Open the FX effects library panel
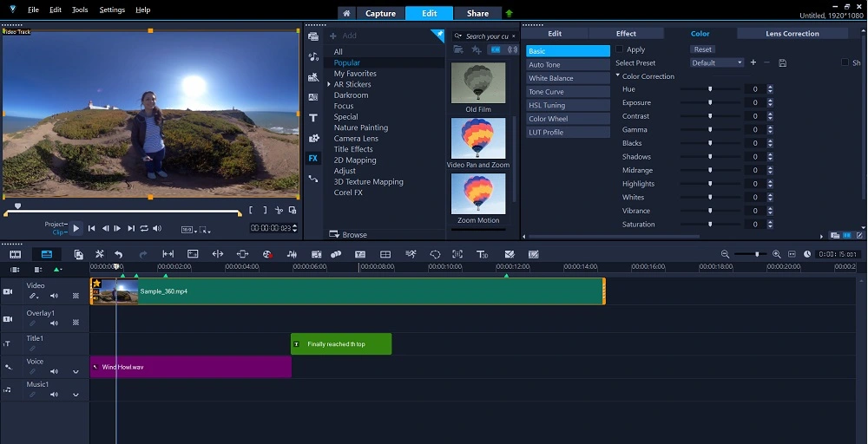The height and width of the screenshot is (444, 868). pyautogui.click(x=312, y=158)
